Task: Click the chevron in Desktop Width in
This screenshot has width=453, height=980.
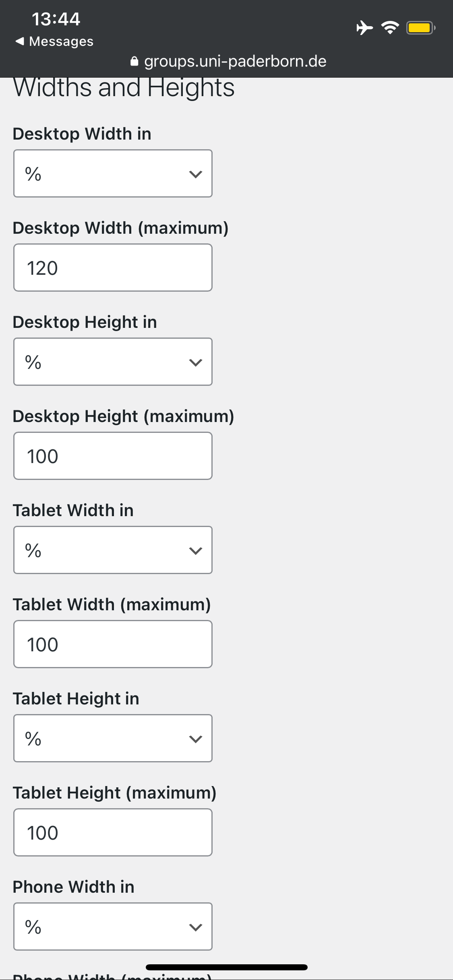Action: coord(196,174)
